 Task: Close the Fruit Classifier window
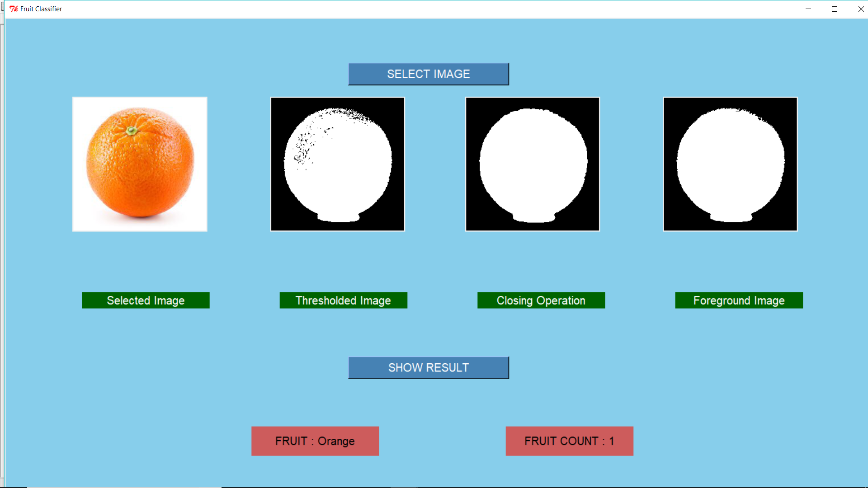pyautogui.click(x=861, y=9)
